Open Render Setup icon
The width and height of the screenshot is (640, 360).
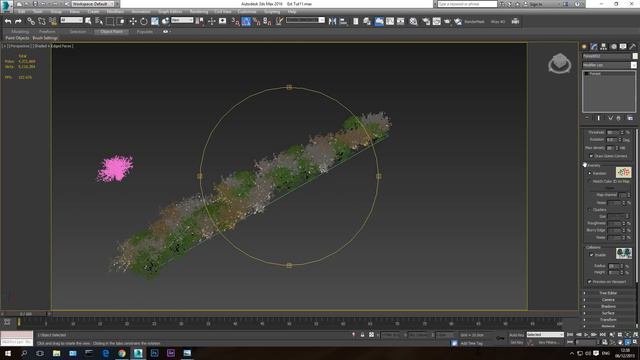[x=426, y=21]
